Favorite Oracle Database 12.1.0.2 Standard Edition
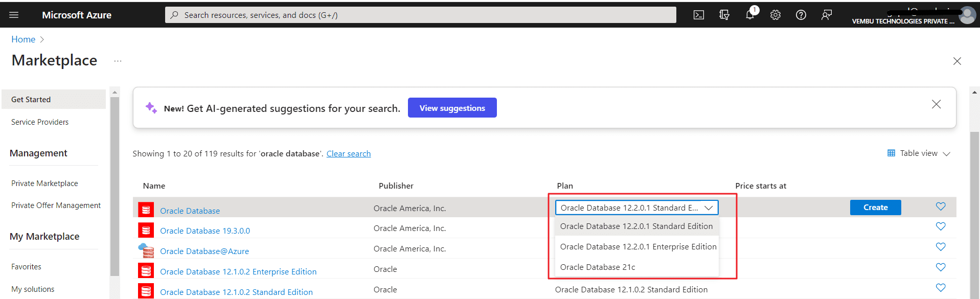The image size is (980, 299). point(941,288)
